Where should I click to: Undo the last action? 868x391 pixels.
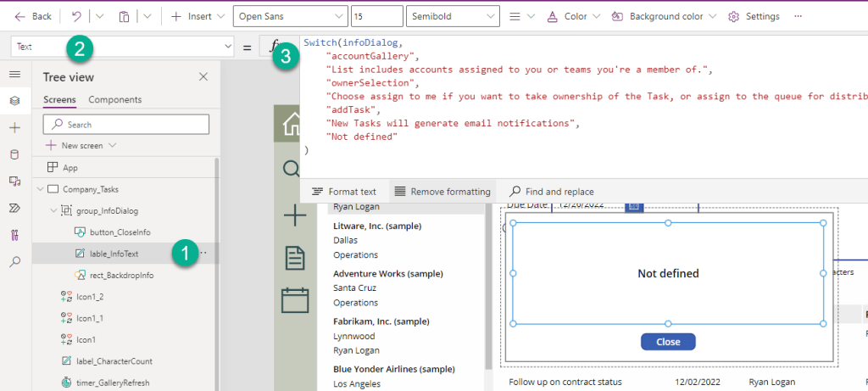pos(76,17)
